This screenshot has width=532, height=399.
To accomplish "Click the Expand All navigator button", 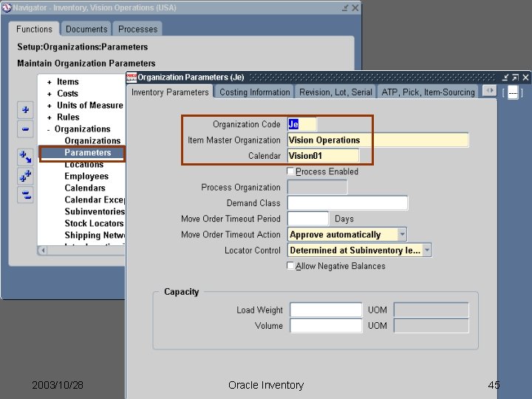I will 25,176.
